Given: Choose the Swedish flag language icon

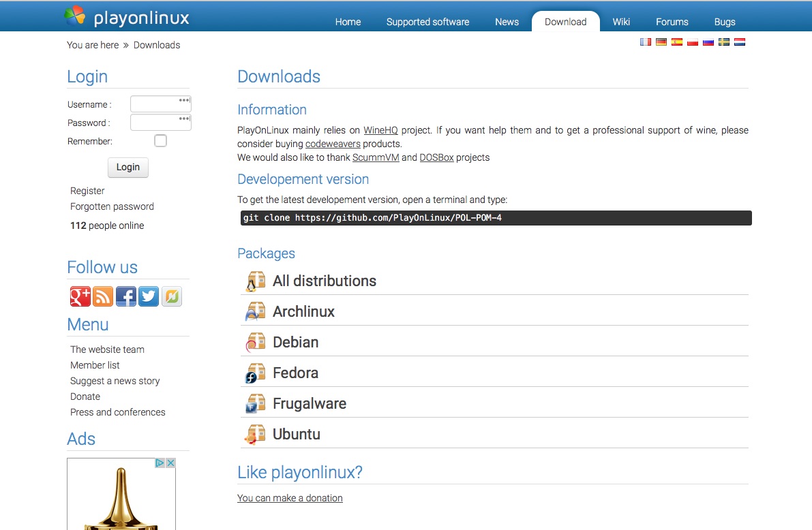Looking at the screenshot, I should [x=724, y=42].
